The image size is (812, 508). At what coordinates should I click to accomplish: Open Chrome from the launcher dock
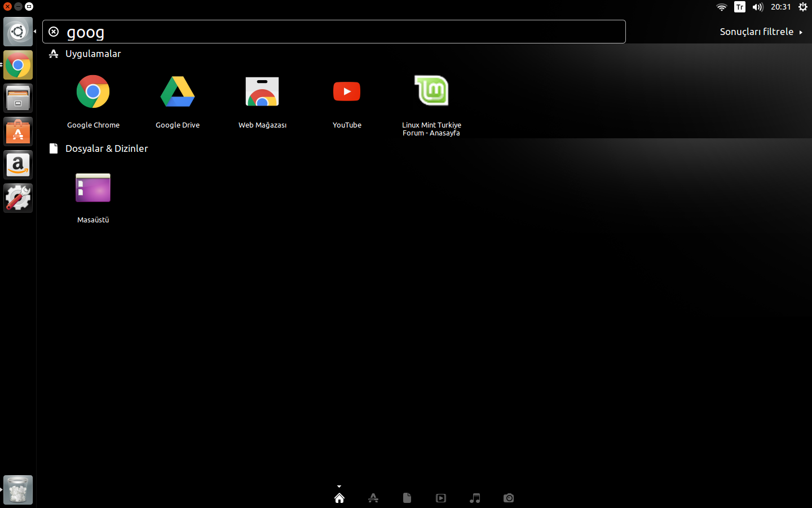click(18, 65)
